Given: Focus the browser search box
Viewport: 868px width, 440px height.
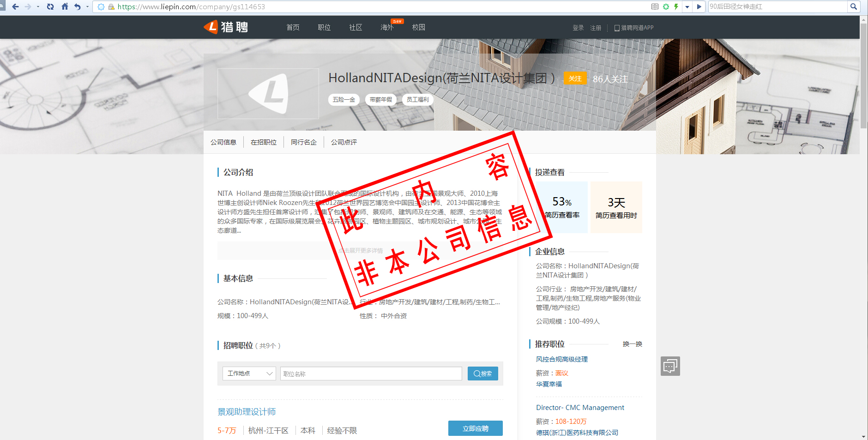Looking at the screenshot, I should click(778, 6).
